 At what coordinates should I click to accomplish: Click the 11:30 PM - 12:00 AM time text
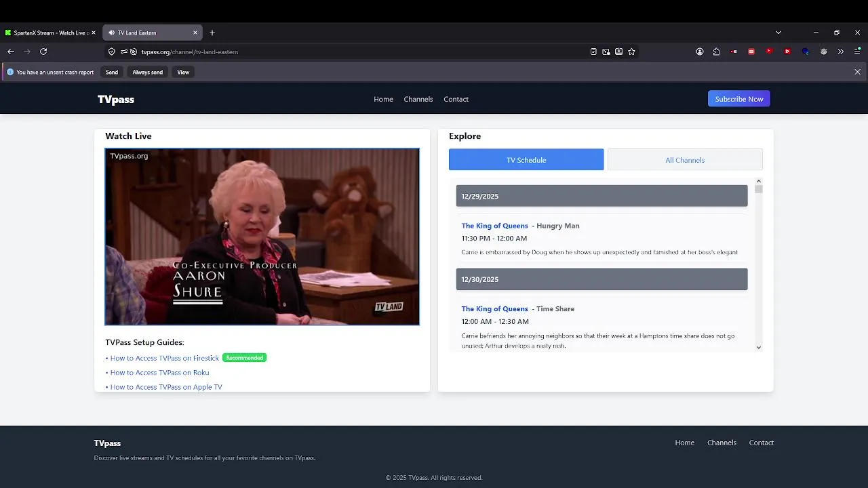click(494, 239)
